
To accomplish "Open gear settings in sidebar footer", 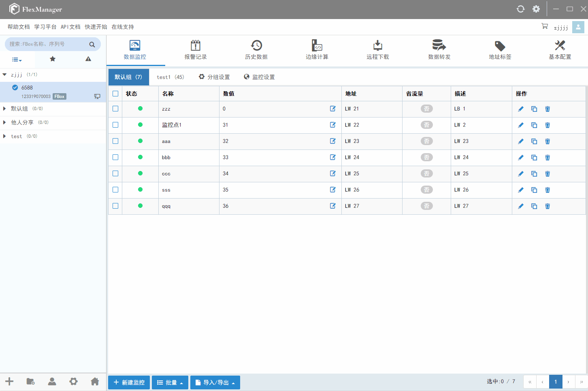I will [x=73, y=381].
